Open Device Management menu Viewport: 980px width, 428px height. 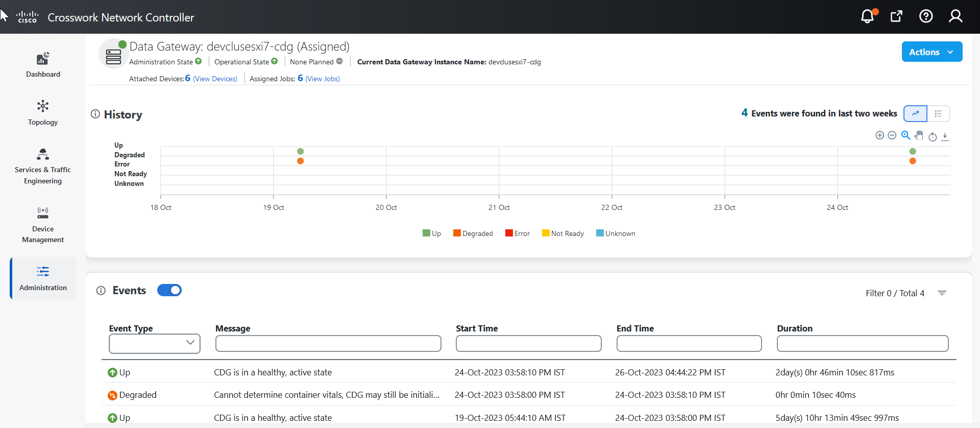coord(43,225)
